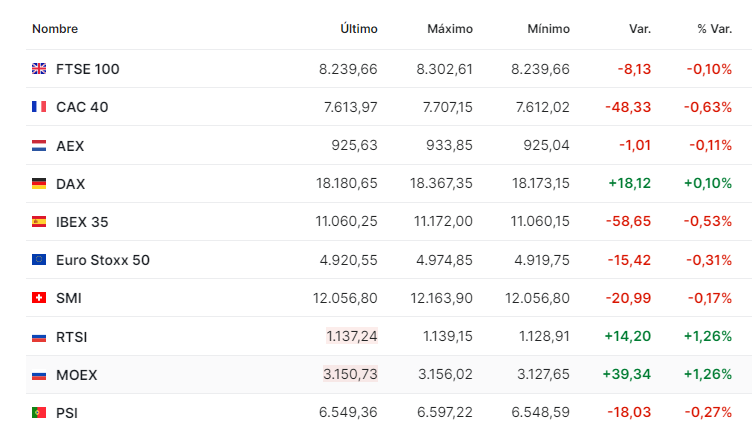Sort by % Var. column header

pos(714,29)
